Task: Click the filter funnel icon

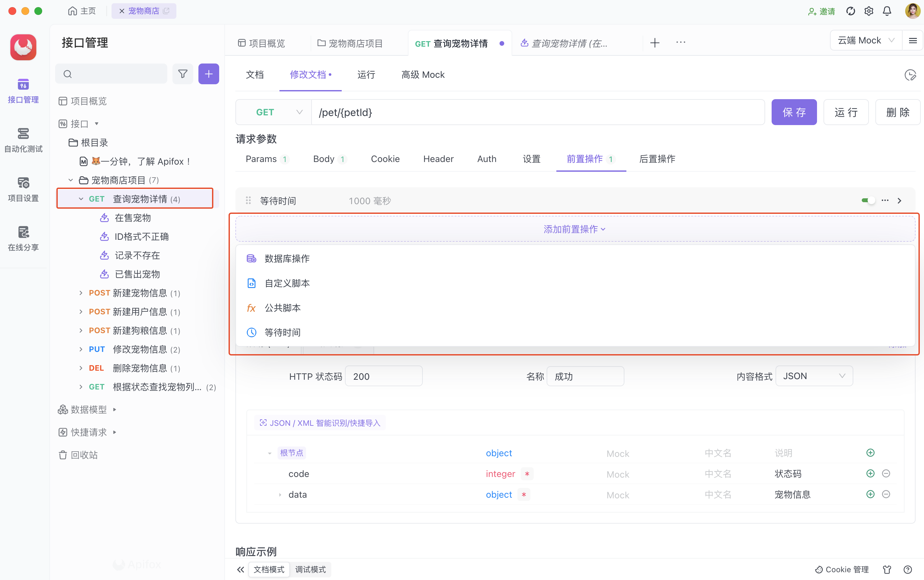Action: click(183, 74)
